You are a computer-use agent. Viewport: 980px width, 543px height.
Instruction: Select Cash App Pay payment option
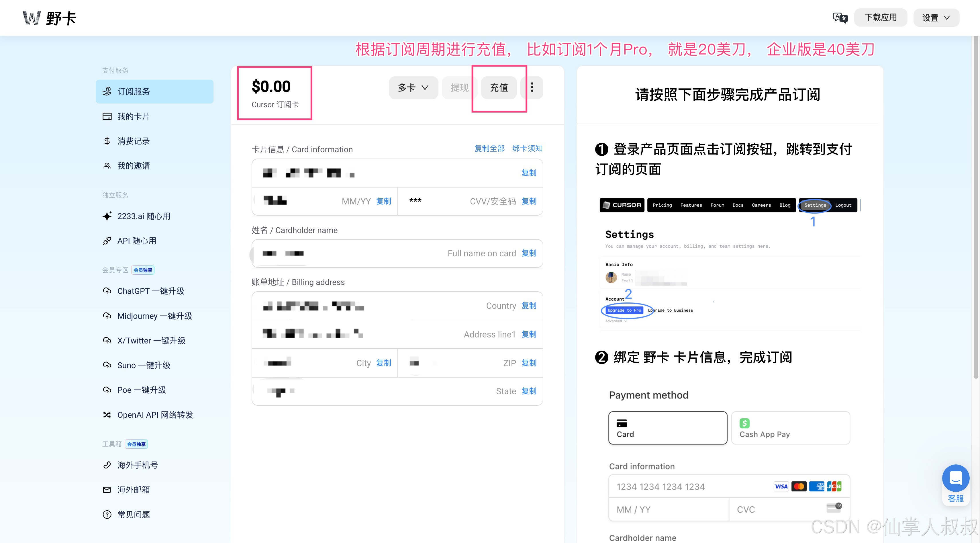(x=790, y=428)
